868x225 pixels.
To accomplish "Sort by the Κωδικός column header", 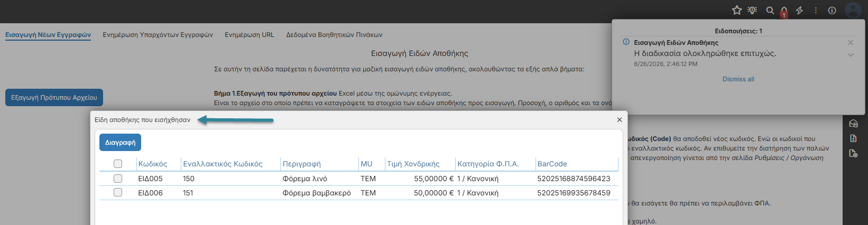I will pyautogui.click(x=153, y=164).
